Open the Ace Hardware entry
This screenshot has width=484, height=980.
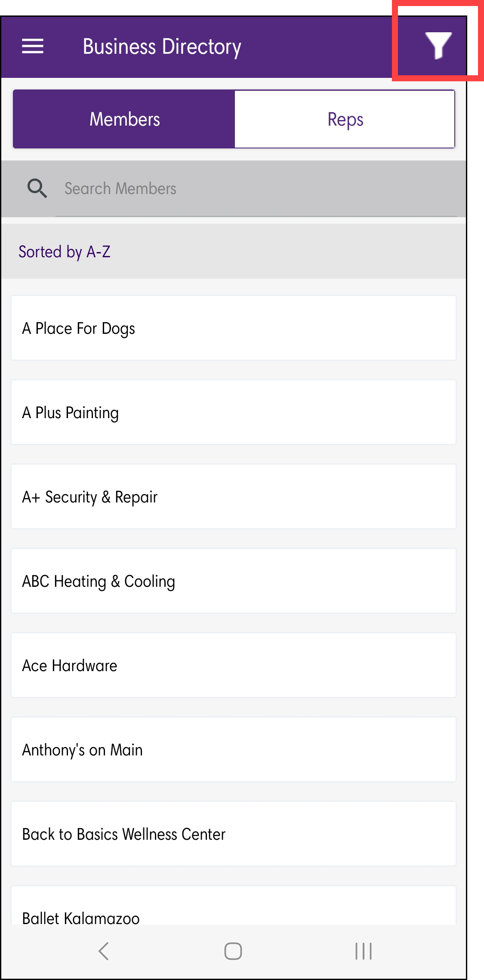pyautogui.click(x=234, y=666)
